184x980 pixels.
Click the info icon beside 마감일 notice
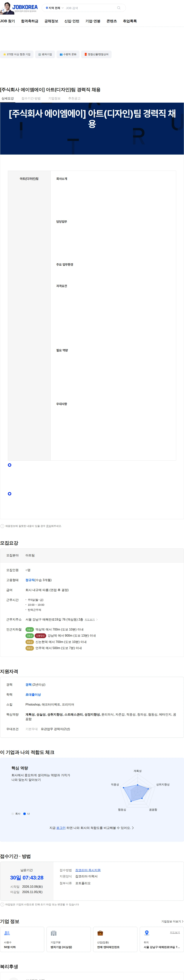tap(2, 904)
